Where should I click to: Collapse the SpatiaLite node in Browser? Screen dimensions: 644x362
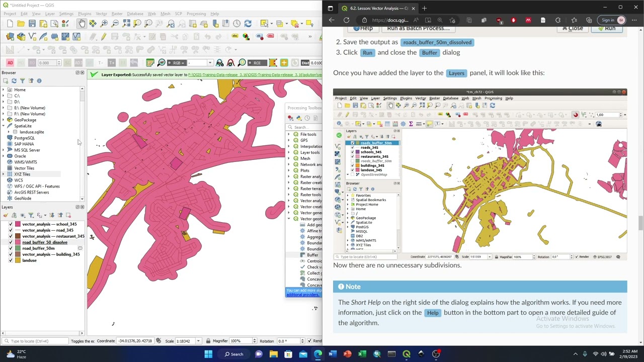[4, 126]
